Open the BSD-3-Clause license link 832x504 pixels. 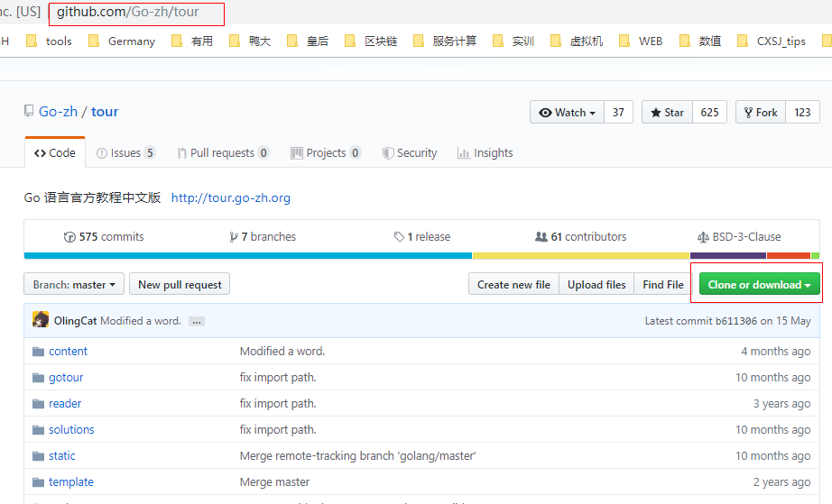tap(739, 237)
